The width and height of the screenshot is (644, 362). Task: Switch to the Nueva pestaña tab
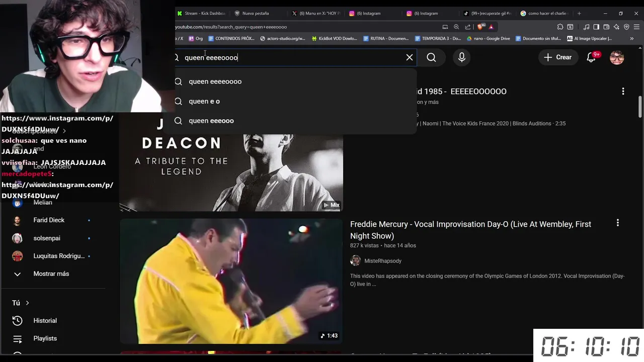(256, 14)
